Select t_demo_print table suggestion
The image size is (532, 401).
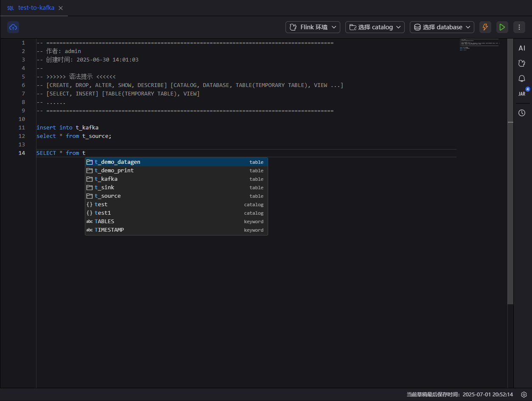[176, 171]
